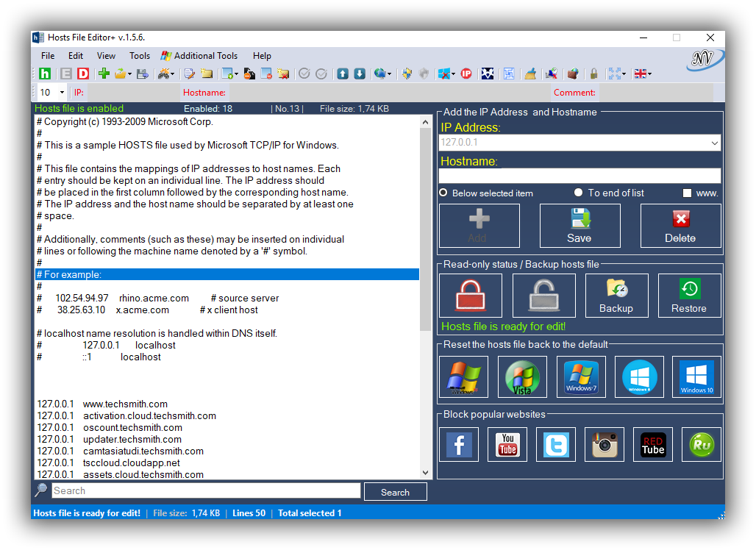Click the green H hosts icon in the toolbar
The height and width of the screenshot is (550, 756).
(45, 74)
